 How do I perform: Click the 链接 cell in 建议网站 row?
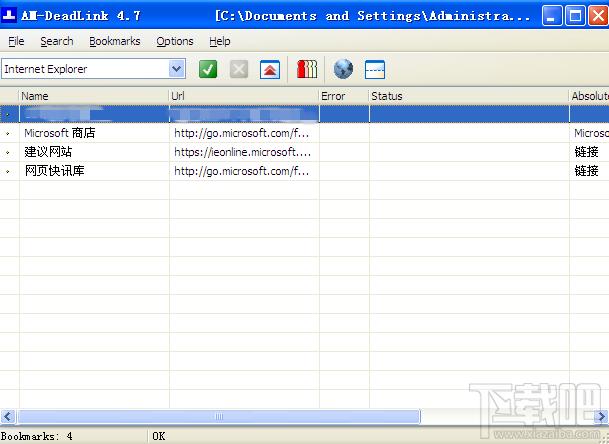click(586, 152)
